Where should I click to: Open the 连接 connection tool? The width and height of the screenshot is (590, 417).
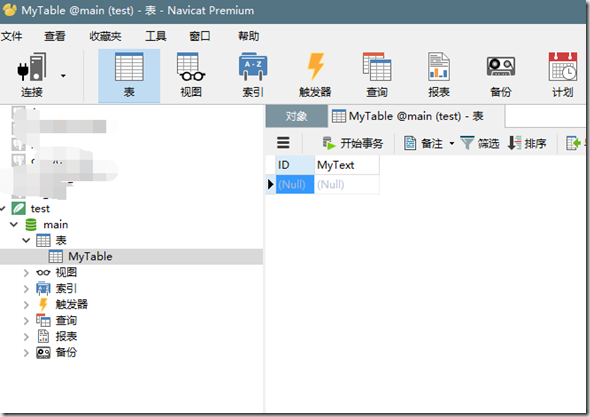pyautogui.click(x=32, y=75)
